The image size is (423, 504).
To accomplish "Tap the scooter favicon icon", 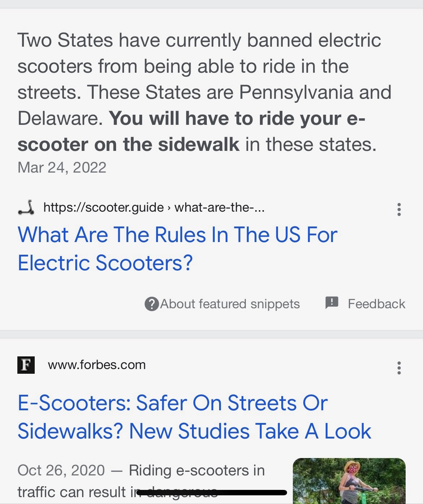I will (26, 208).
